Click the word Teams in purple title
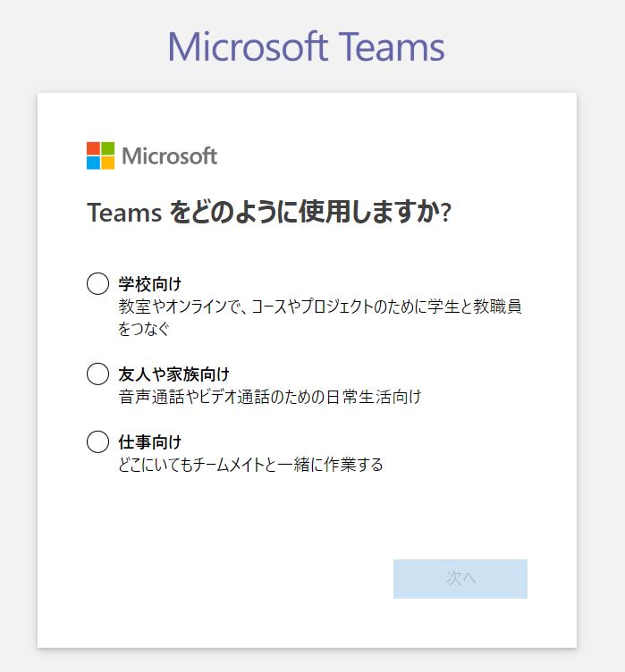Image resolution: width=625 pixels, height=672 pixels. click(x=392, y=46)
